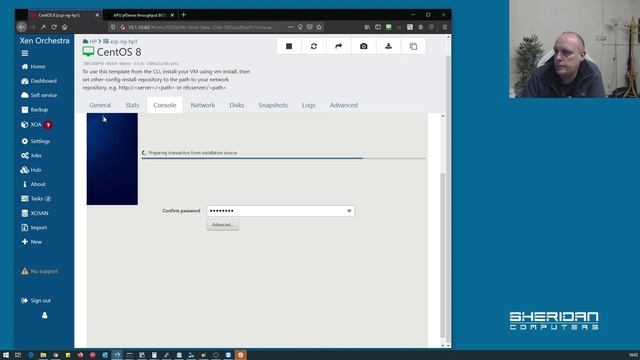Click the Confirm password field
Image resolution: width=640 pixels, height=360 pixels.
[280, 211]
